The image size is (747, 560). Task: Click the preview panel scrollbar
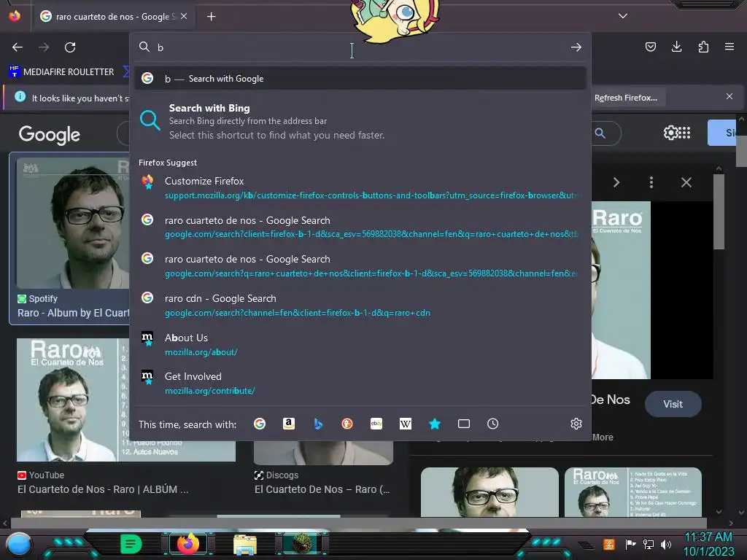pos(719,211)
